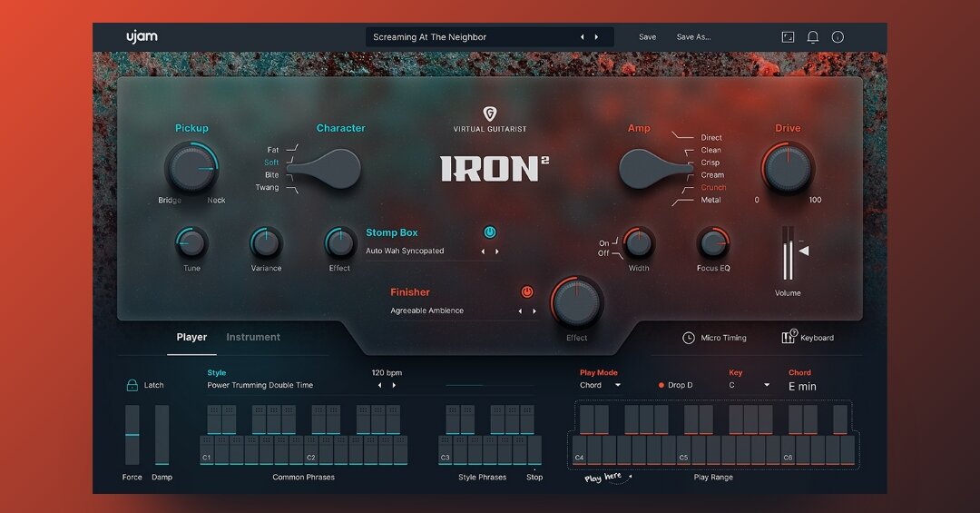Open the Key dropdown arrow
980x513 pixels.
pyautogui.click(x=766, y=385)
